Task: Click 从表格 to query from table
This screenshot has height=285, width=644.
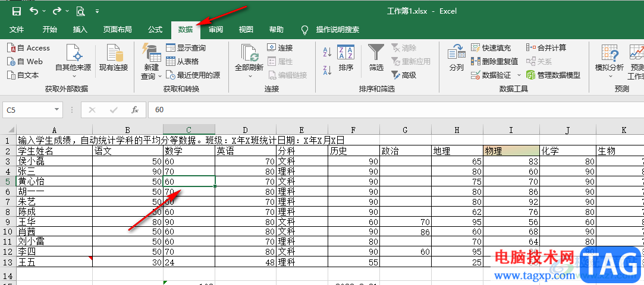Action: 183,62
